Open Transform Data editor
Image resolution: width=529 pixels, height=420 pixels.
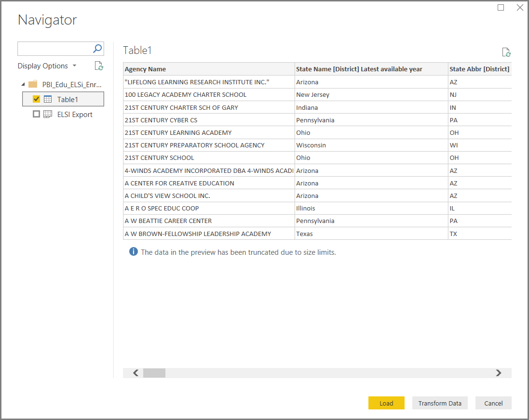[440, 403]
